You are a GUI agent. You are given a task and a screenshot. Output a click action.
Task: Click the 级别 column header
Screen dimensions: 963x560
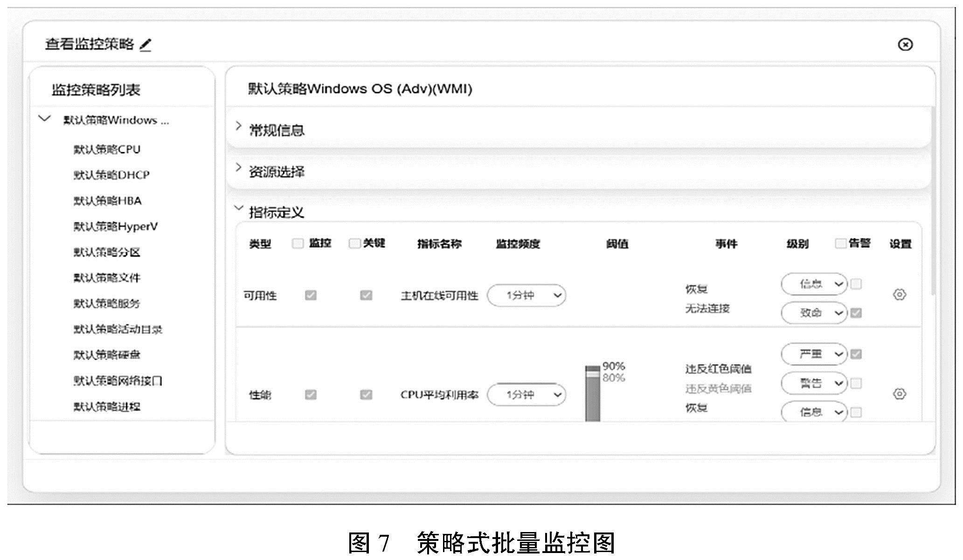[x=797, y=244]
